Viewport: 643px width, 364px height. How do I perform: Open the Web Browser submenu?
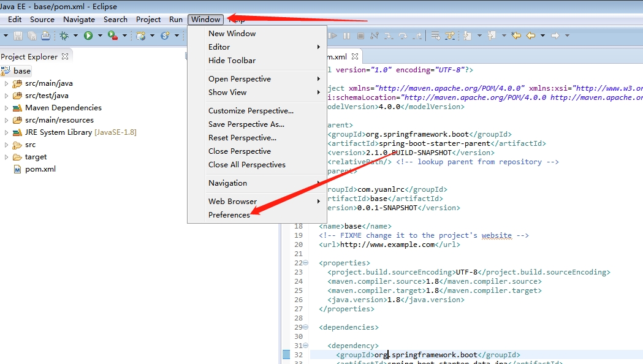[257, 201]
